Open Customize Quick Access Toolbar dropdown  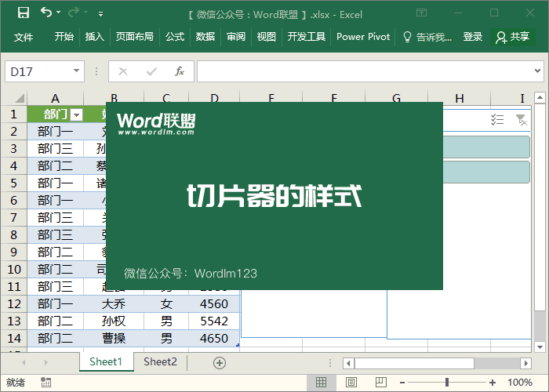click(100, 13)
